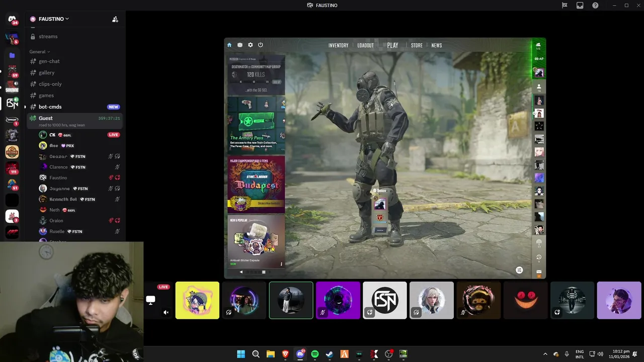
Task: Toggle the microphone icon in system tray
Action: (567, 354)
